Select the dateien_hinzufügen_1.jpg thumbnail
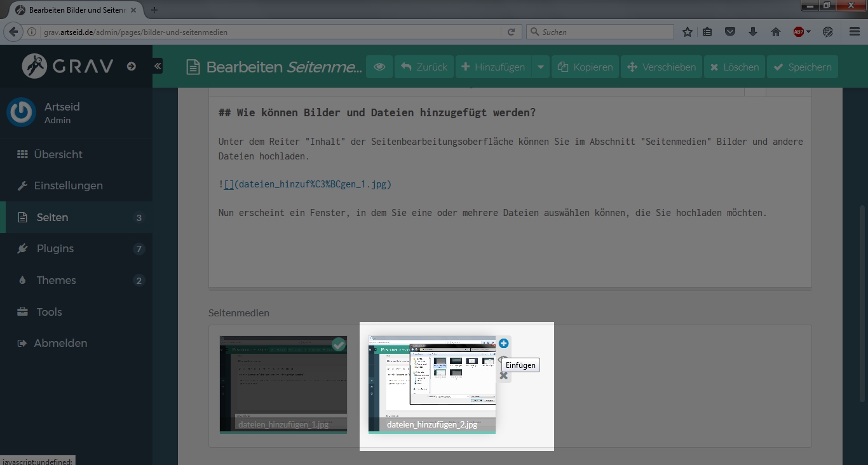This screenshot has height=465, width=868. (x=283, y=384)
